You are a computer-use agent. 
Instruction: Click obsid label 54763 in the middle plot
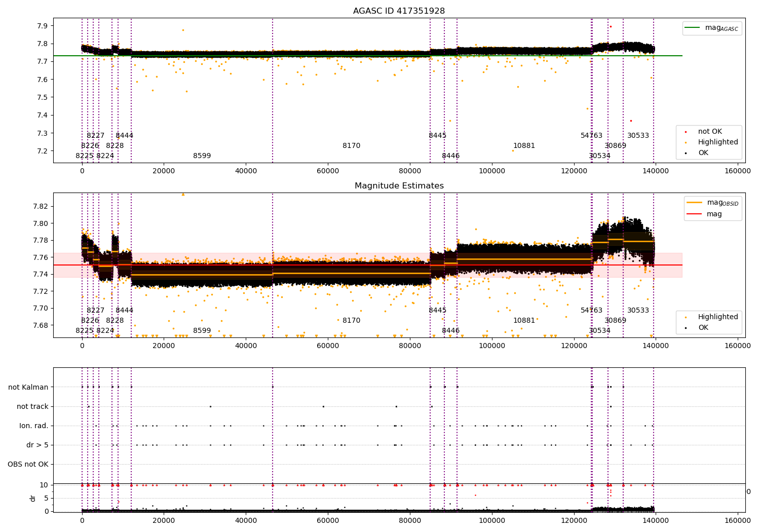pos(591,311)
